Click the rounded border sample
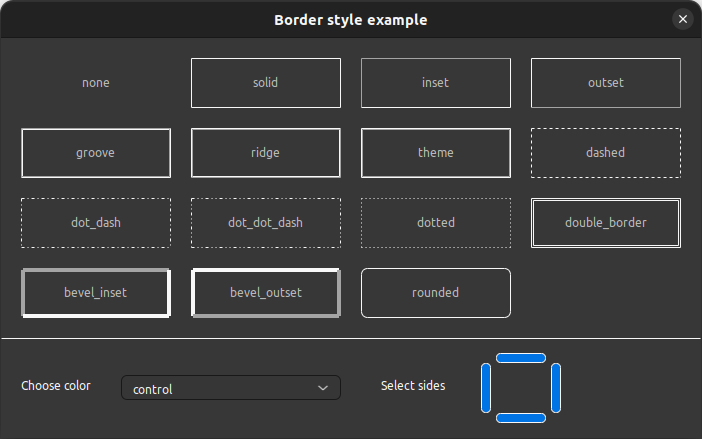702x439 pixels. tap(436, 293)
